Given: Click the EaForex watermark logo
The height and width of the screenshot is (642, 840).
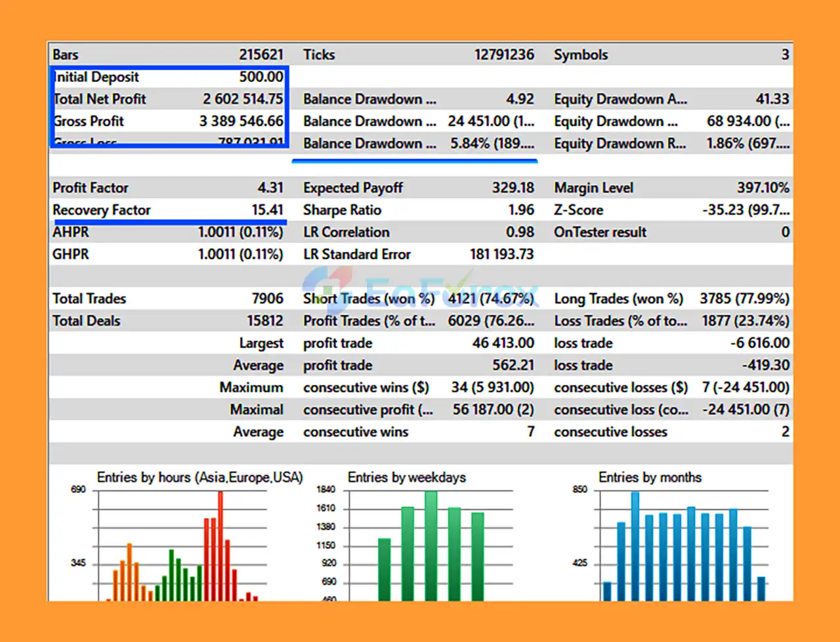Looking at the screenshot, I should pyautogui.click(x=420, y=290).
